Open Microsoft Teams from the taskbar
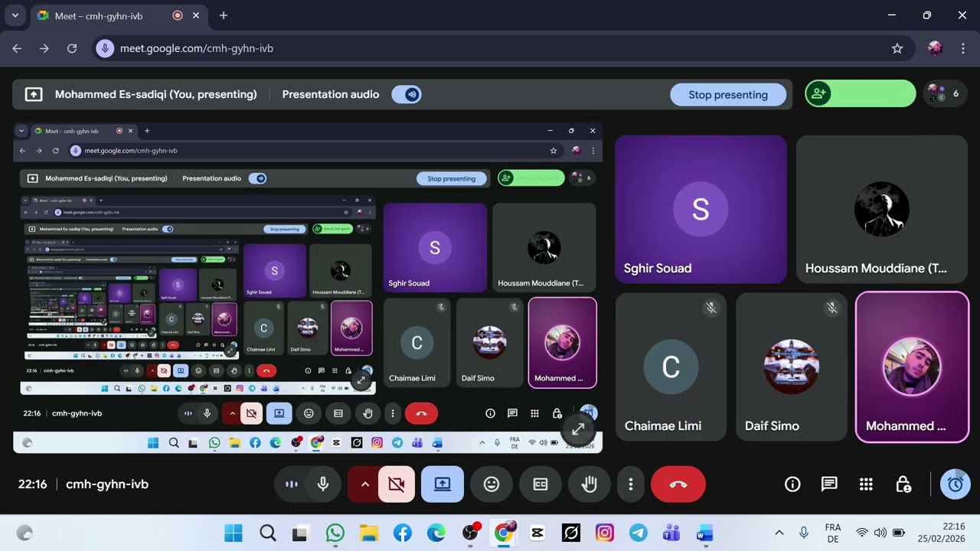This screenshot has width=980, height=551. (x=671, y=533)
